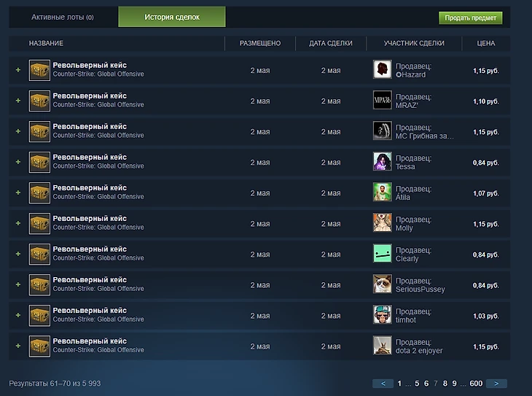
Task: Switch to Активные лоты tab
Action: click(x=63, y=17)
